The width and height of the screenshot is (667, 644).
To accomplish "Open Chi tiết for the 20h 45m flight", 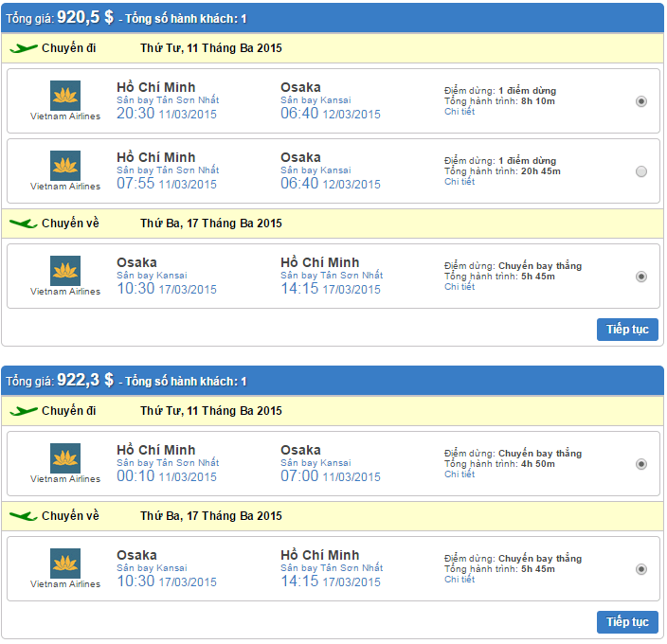I will pos(460,182).
